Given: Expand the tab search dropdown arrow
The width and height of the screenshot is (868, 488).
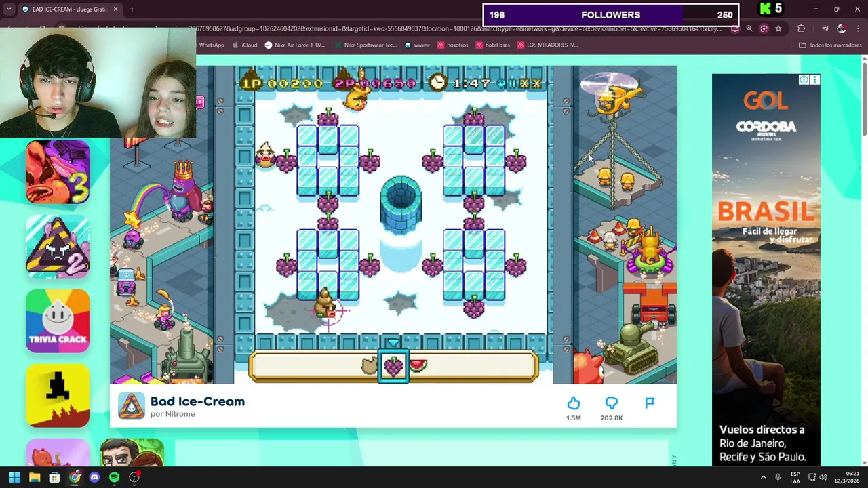Looking at the screenshot, I should click(x=8, y=9).
